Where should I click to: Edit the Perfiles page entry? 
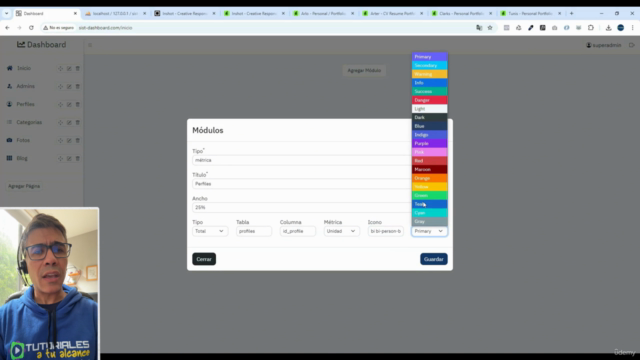69,104
